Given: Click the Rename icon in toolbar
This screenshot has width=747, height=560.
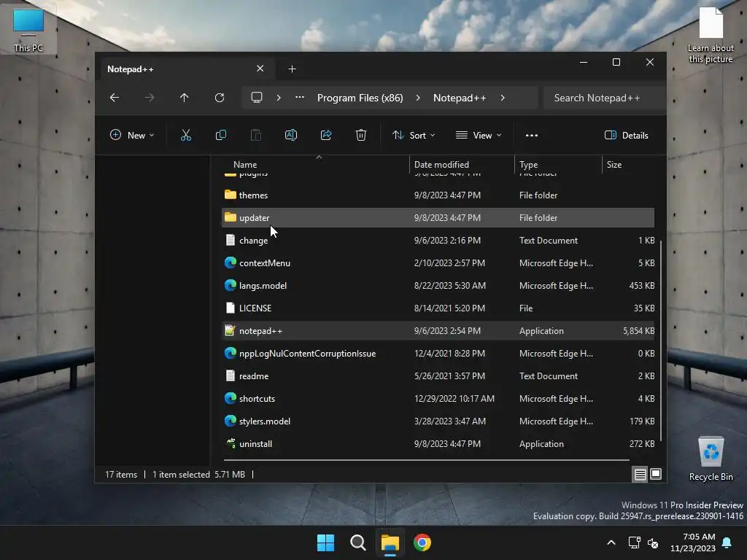Looking at the screenshot, I should coord(290,135).
